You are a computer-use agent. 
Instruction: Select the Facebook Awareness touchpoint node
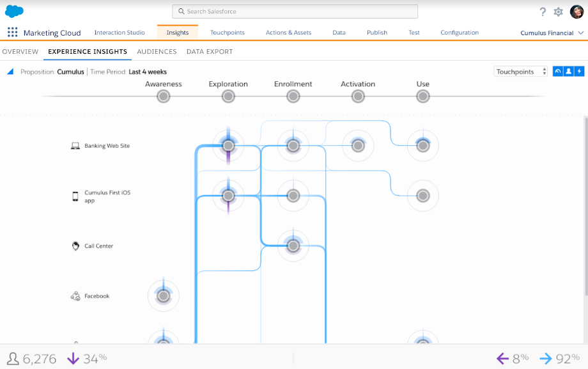(x=164, y=296)
